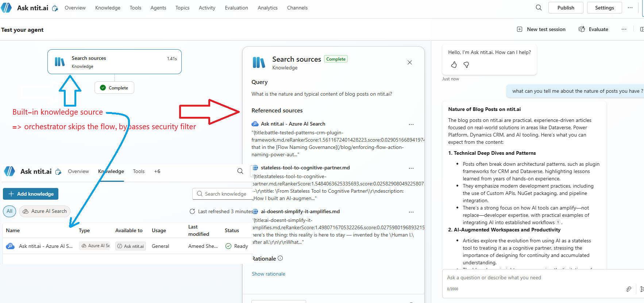
Task: Click attach file paperclip in chat box
Action: pos(629,289)
